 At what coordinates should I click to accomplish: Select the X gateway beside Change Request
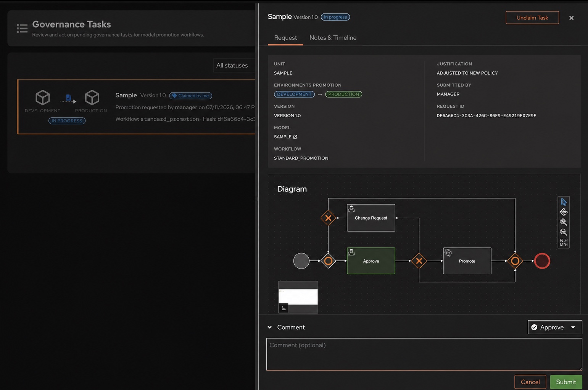point(328,218)
